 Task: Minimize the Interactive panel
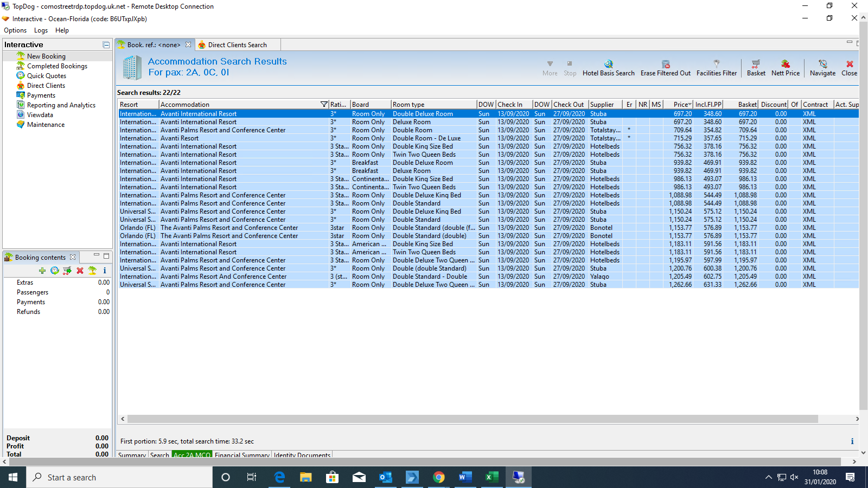106,45
